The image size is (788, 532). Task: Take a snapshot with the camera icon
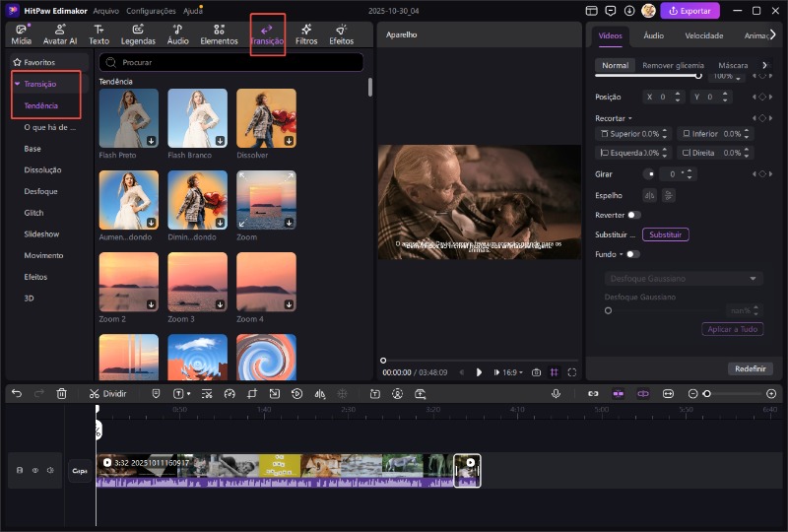tap(536, 372)
